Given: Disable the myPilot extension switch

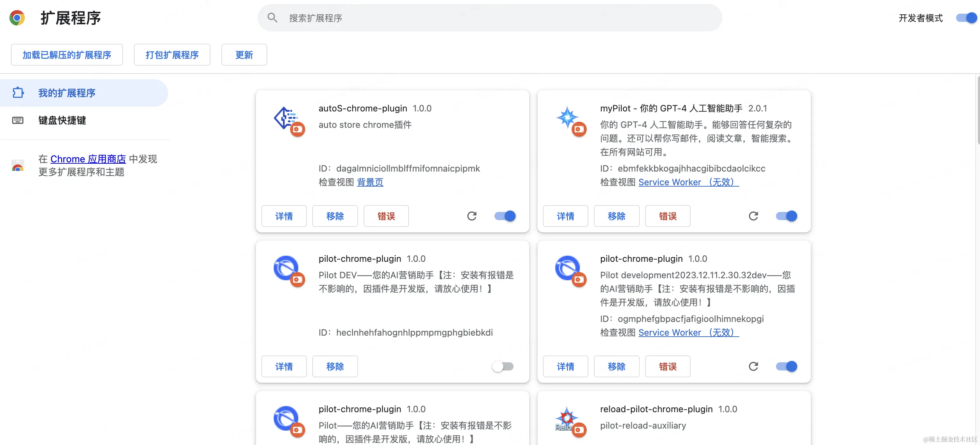Looking at the screenshot, I should [x=786, y=216].
